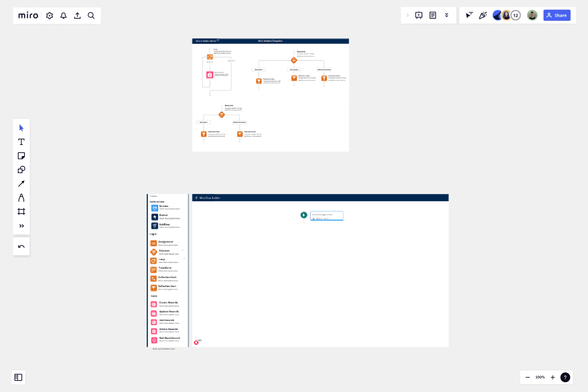Open your profile avatar menu

[532, 15]
